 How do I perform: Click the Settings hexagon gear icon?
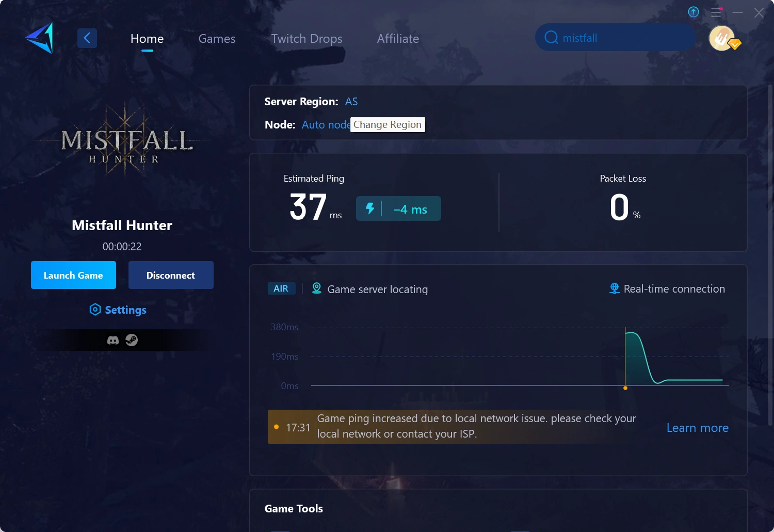(x=95, y=310)
